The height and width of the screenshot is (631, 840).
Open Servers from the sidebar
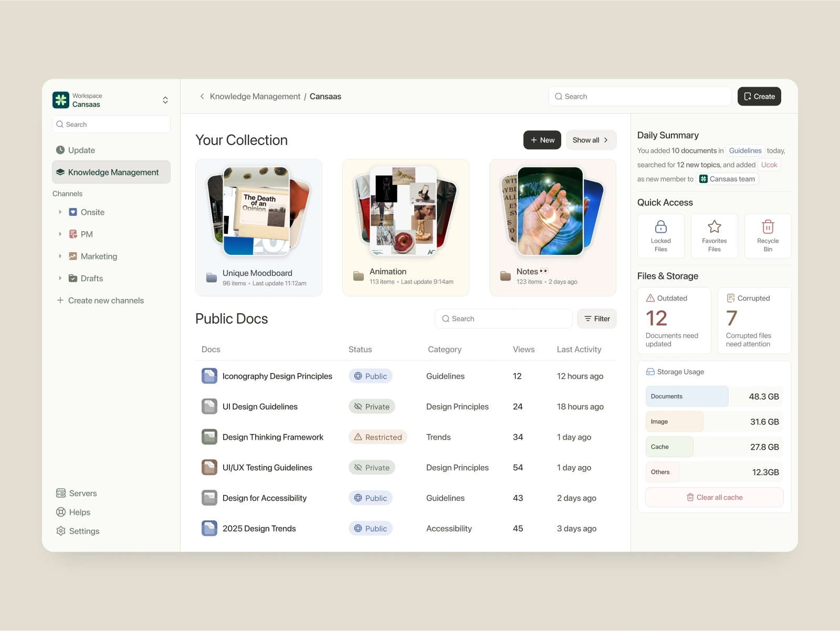[x=77, y=493]
